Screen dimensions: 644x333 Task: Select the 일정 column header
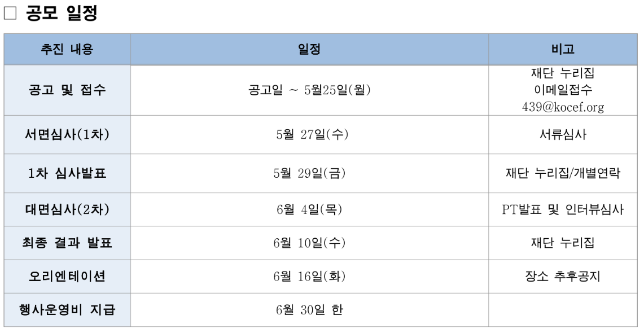pos(309,49)
